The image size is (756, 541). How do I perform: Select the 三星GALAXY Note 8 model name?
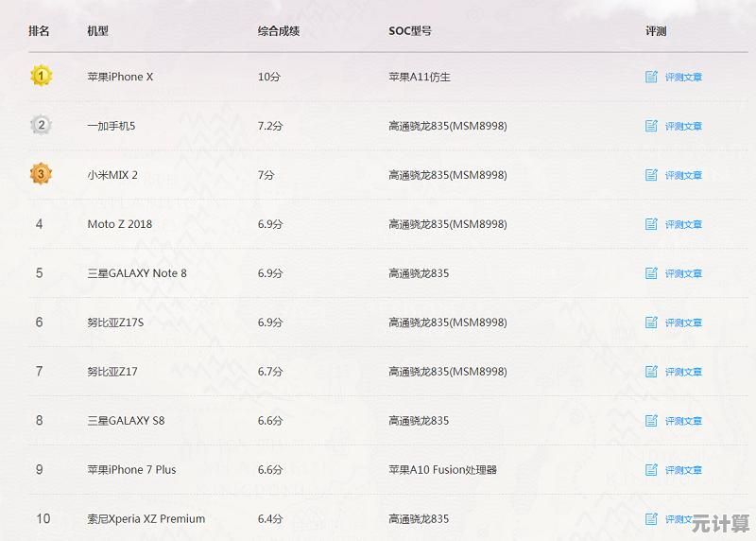click(x=137, y=273)
